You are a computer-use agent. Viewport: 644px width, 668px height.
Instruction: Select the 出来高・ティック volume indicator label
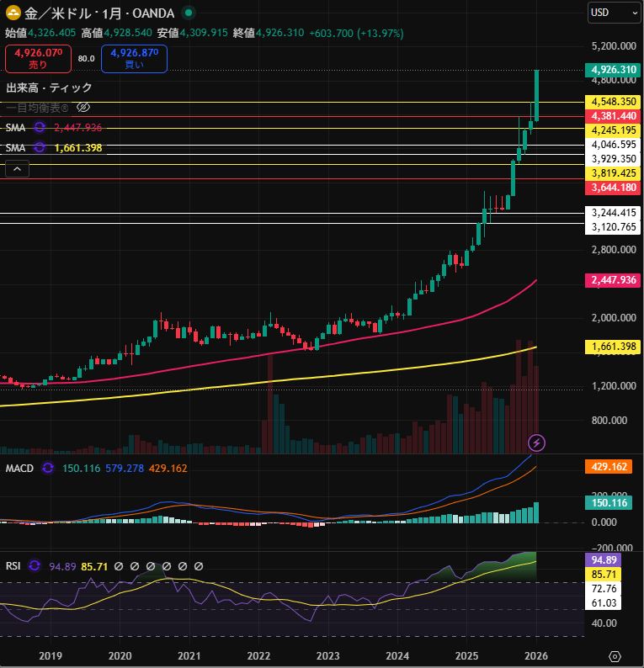[49, 87]
